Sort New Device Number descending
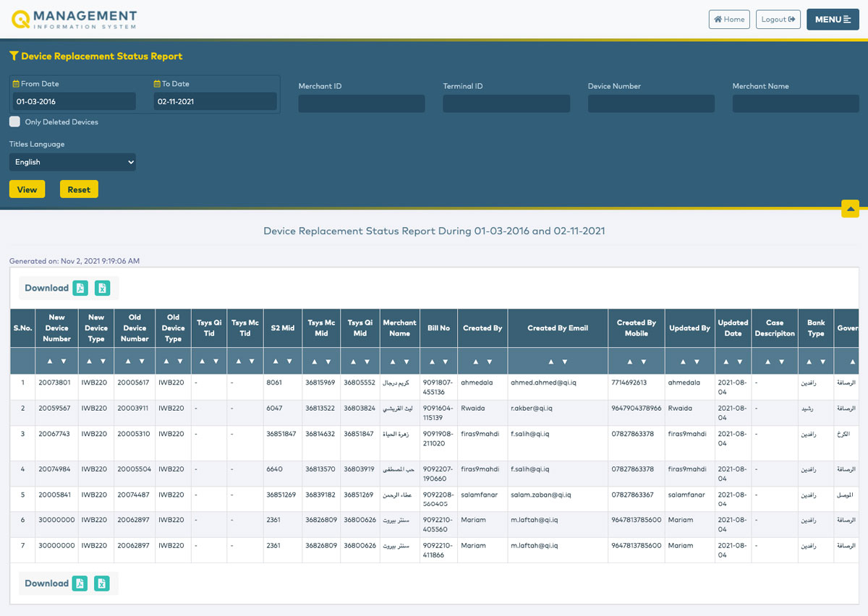Screen dimensions: 868x616 [x=64, y=361]
